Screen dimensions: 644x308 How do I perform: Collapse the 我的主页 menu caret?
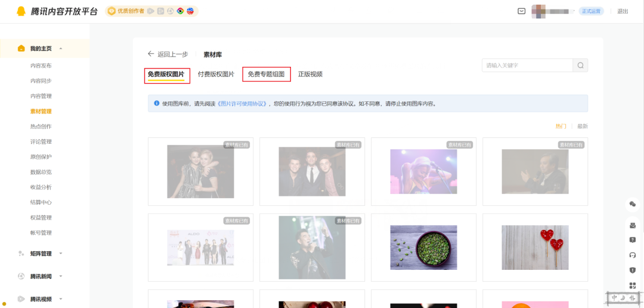(x=61, y=48)
